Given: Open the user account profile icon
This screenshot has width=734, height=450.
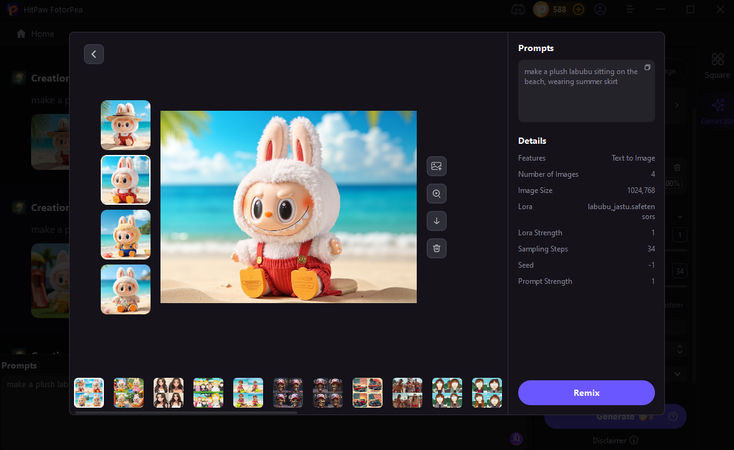Looking at the screenshot, I should point(600,9).
